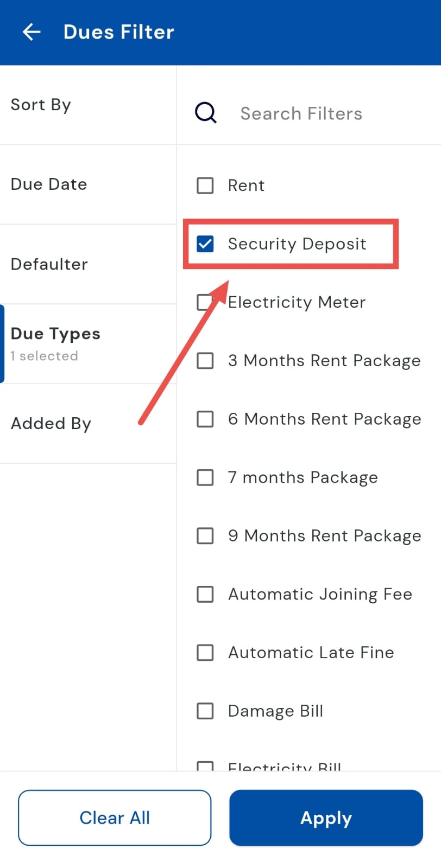
Task: Uncheck the Security Deposit checkbox
Action: point(205,244)
